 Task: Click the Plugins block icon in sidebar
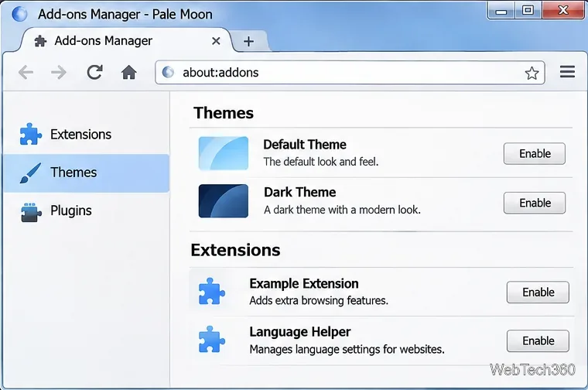[31, 212]
